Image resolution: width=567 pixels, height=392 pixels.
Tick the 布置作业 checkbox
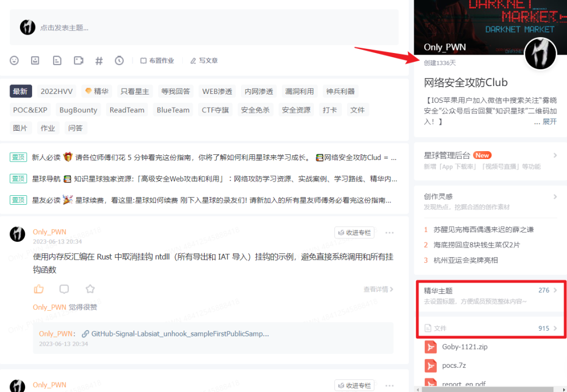click(143, 61)
